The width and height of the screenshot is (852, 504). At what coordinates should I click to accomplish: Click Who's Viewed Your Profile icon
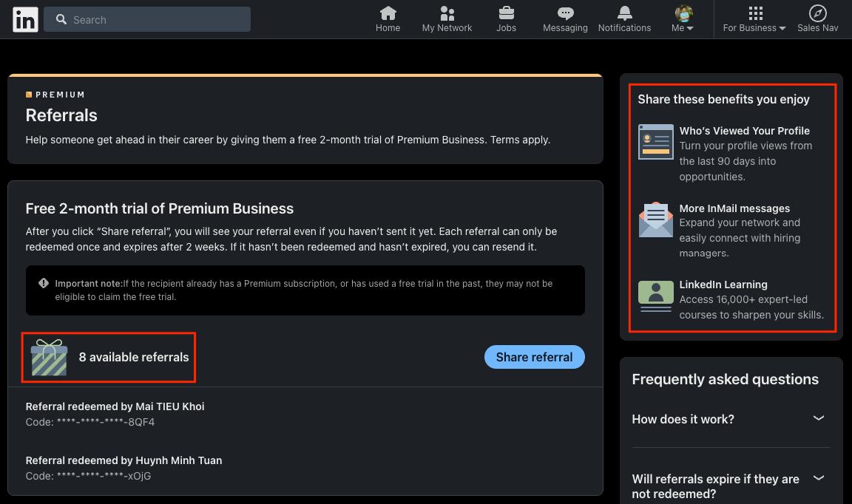click(x=656, y=142)
